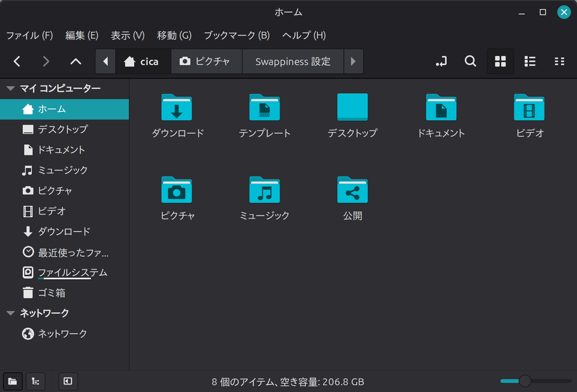Switch to list view

tap(530, 61)
